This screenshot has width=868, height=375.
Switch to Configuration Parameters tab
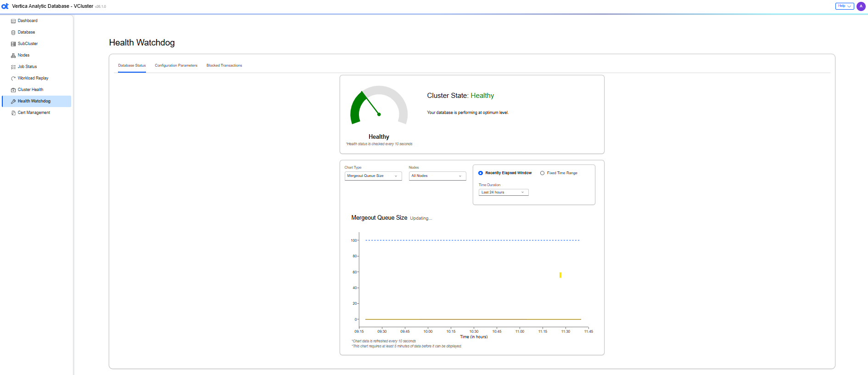click(x=176, y=65)
